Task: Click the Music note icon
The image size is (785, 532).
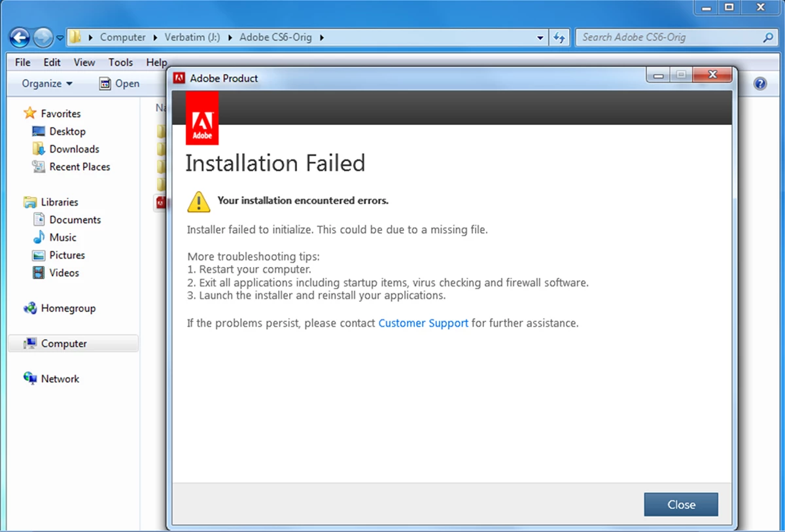Action: pyautogui.click(x=39, y=238)
